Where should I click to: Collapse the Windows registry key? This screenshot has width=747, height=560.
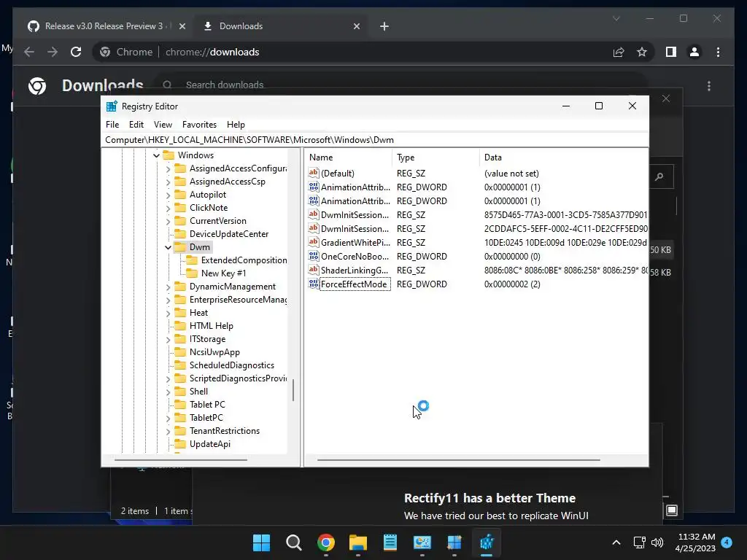coord(156,155)
